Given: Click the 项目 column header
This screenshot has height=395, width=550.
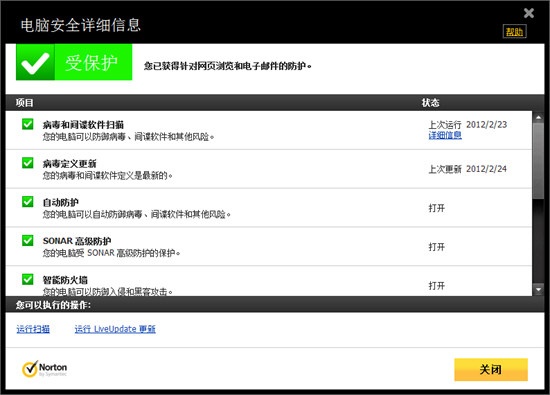Looking at the screenshot, I should pos(25,103).
